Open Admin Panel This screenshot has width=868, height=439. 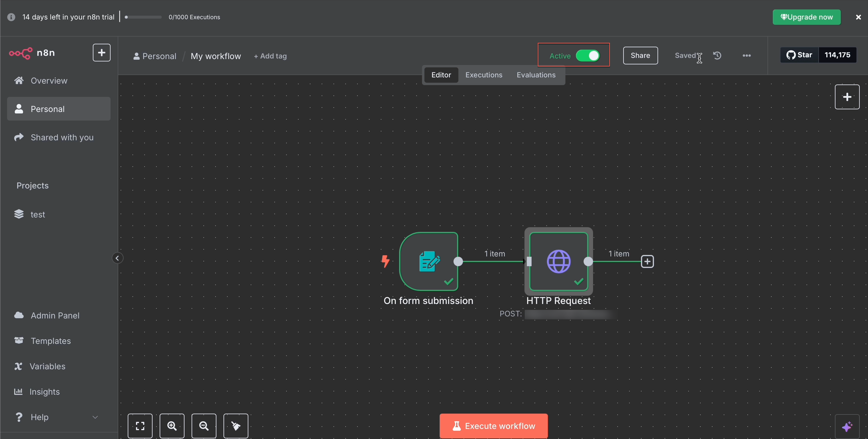59,315
